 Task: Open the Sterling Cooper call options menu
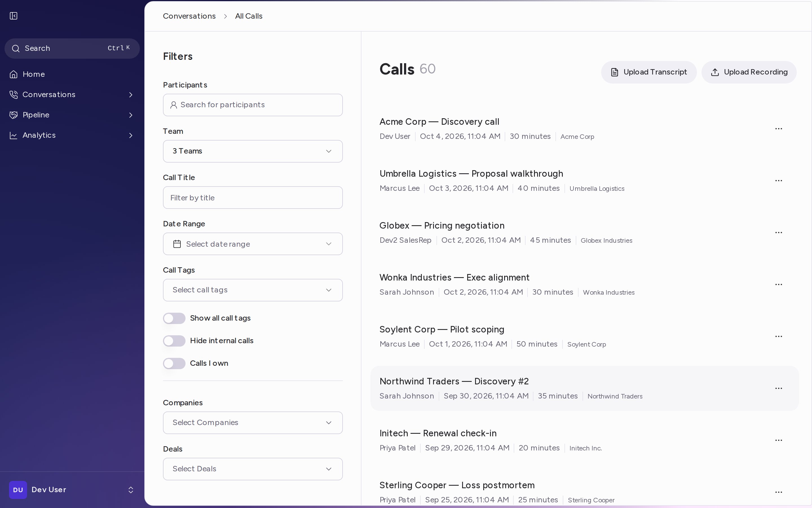click(778, 492)
